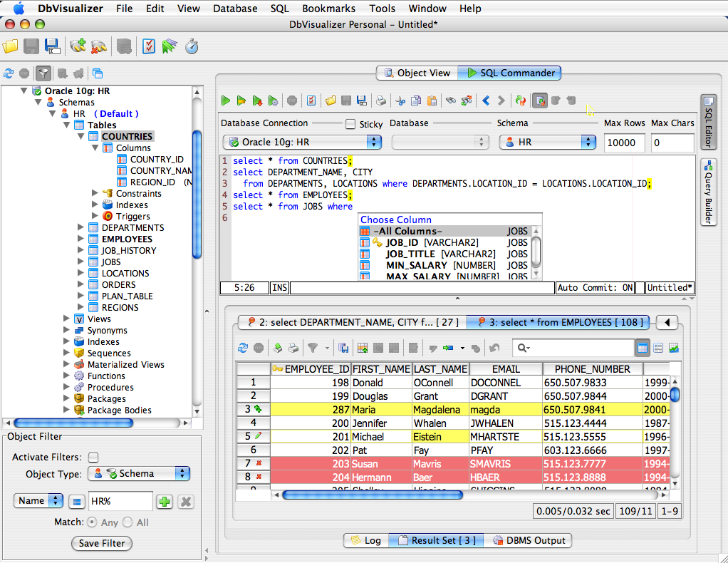728x563 pixels.
Task: Switch to the Object View tab
Action: [x=417, y=73]
